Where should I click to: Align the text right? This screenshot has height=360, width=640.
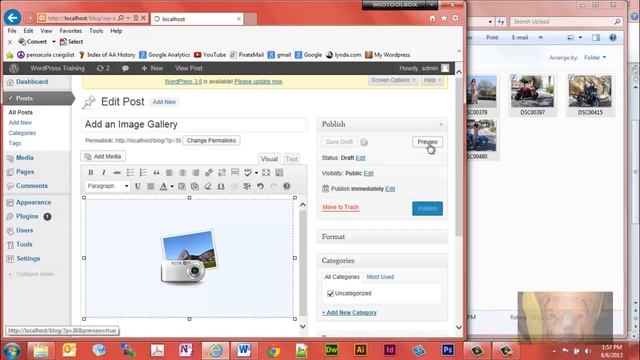click(196, 173)
